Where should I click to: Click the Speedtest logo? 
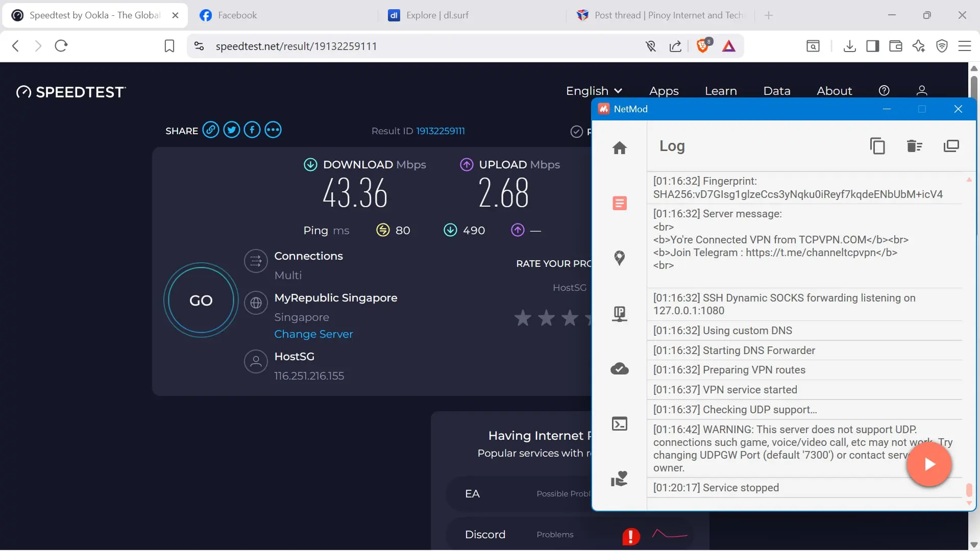[71, 92]
